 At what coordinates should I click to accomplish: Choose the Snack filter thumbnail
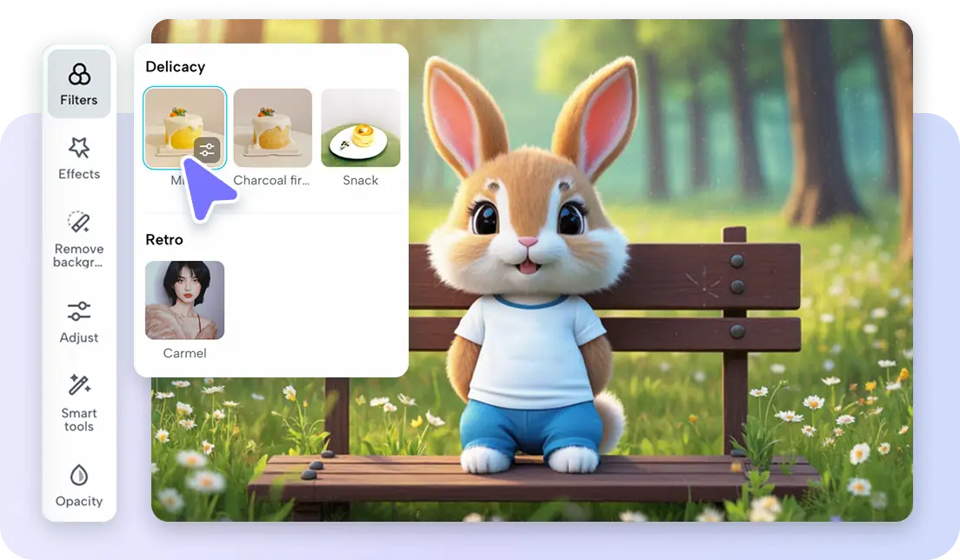click(361, 128)
